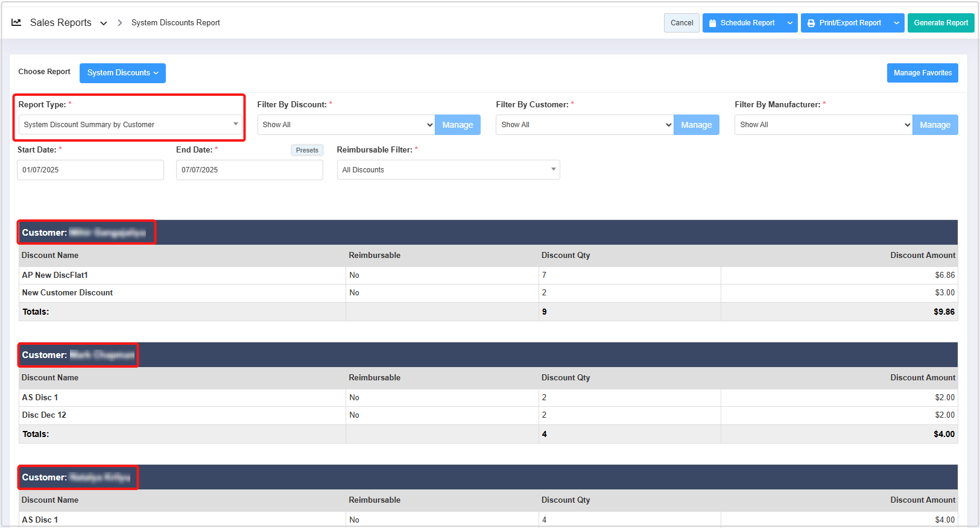Click the Presets button for dates
The height and width of the screenshot is (528, 980).
[x=307, y=150]
